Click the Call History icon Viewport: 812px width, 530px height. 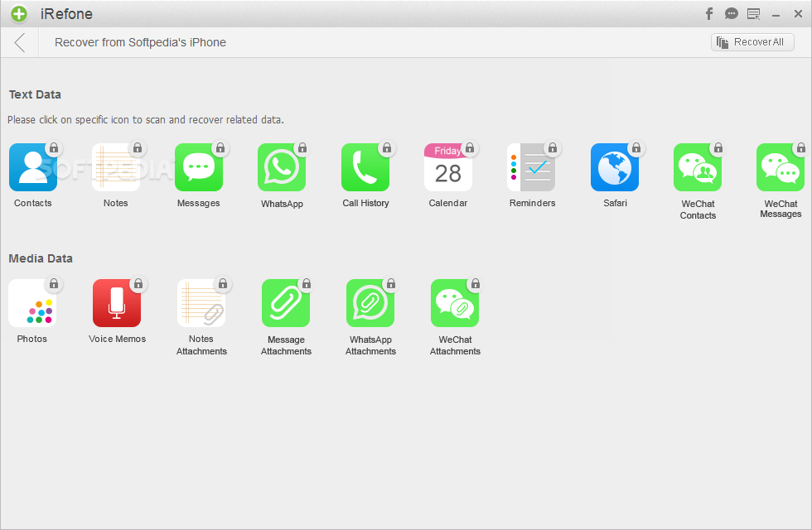[x=365, y=167]
